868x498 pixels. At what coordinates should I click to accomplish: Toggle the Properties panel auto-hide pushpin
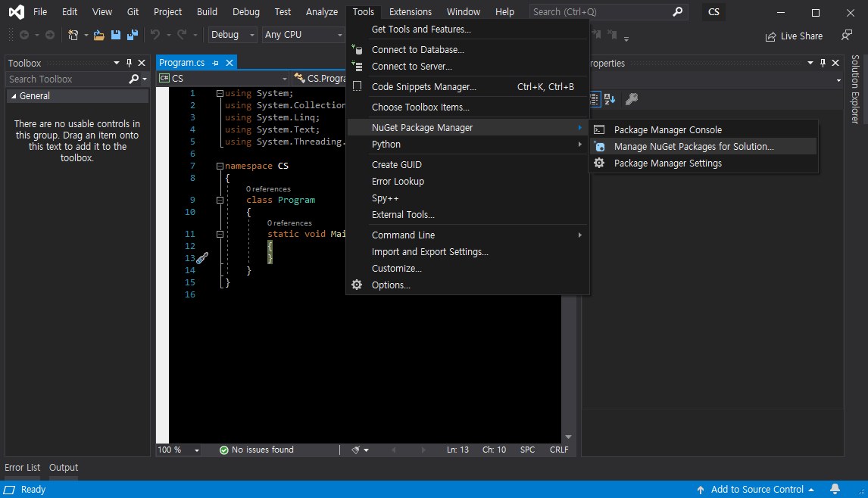pyautogui.click(x=823, y=63)
